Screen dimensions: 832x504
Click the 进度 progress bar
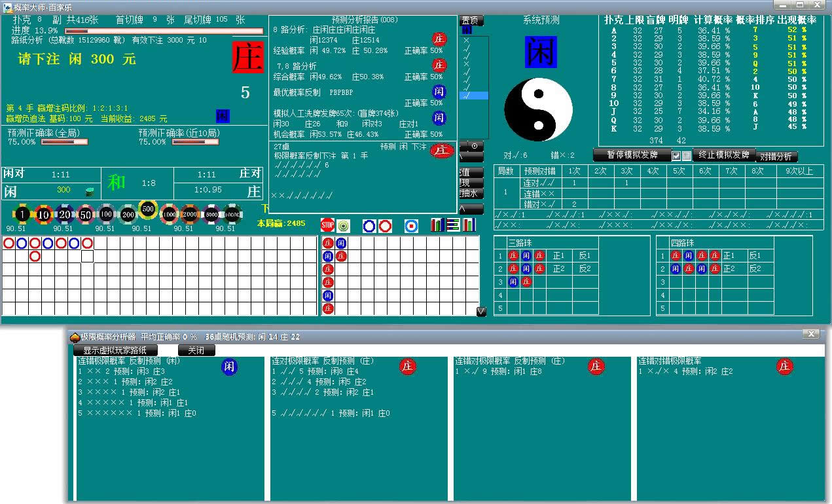point(173,31)
